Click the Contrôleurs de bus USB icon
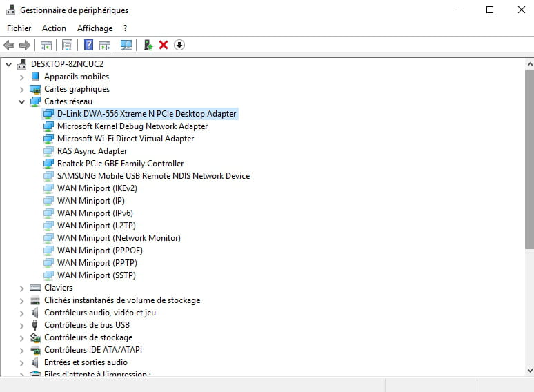The width and height of the screenshot is (534, 392). pos(34,325)
